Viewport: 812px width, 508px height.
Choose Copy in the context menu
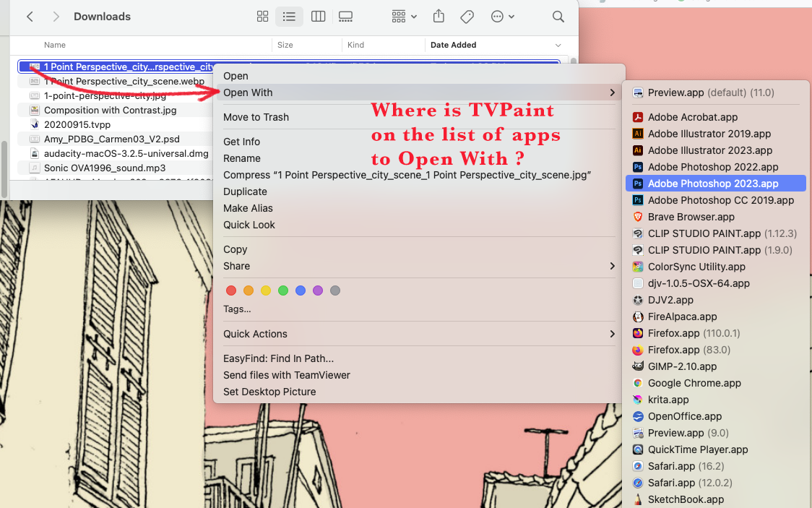235,249
